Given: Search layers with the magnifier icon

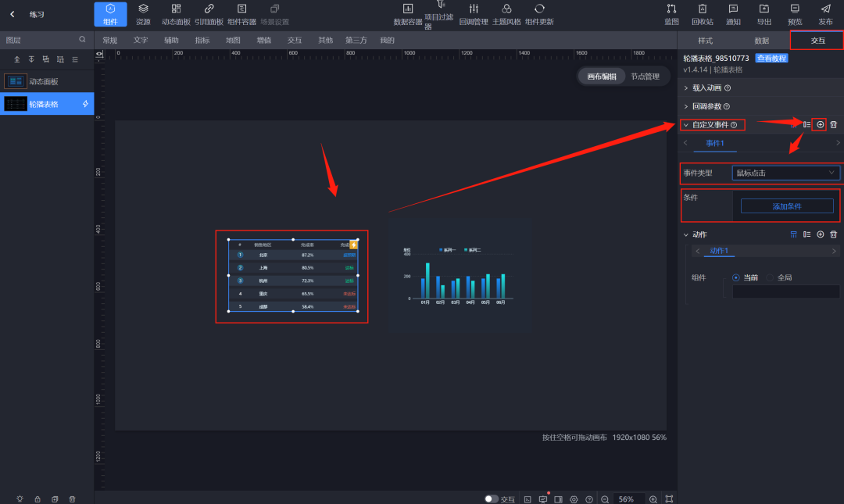Looking at the screenshot, I should 82,39.
